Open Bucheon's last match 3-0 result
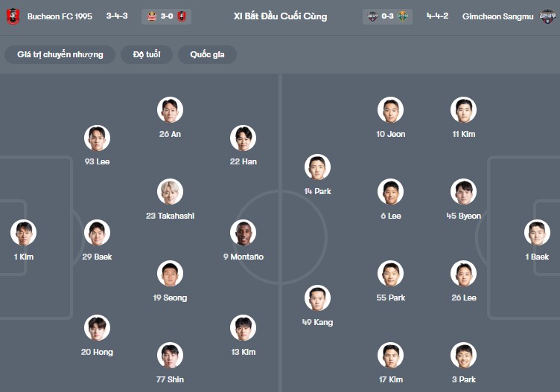560x392 pixels. coord(166,16)
